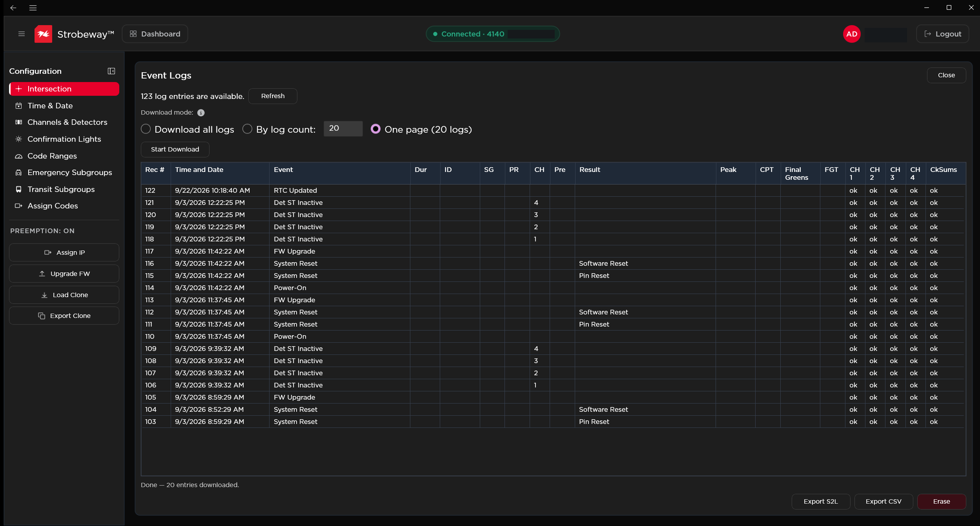
Task: Click Power-On event in row 110
Action: 290,336
